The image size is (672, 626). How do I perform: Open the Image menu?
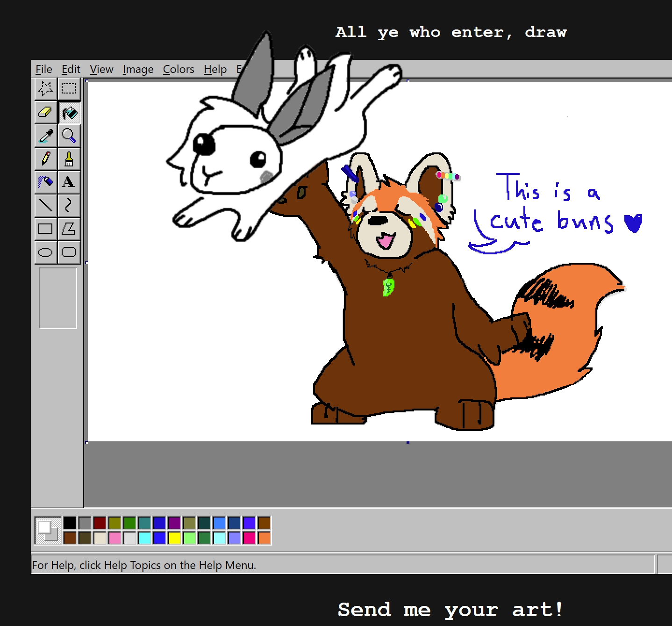coord(138,69)
